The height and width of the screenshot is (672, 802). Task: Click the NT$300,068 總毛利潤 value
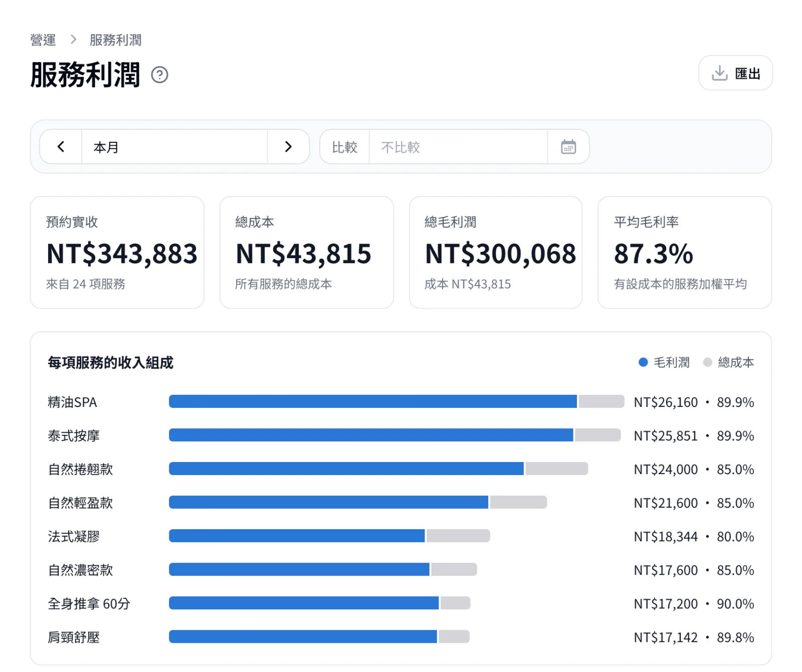click(500, 254)
